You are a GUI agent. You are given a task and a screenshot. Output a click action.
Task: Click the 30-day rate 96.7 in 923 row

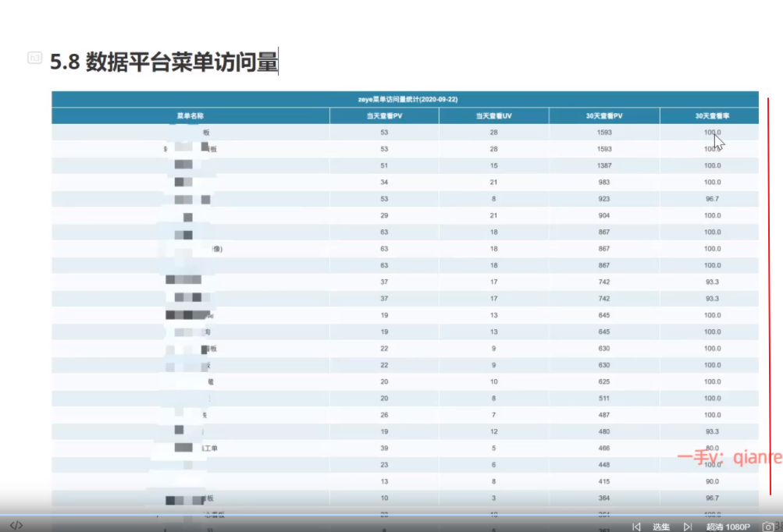coord(712,199)
